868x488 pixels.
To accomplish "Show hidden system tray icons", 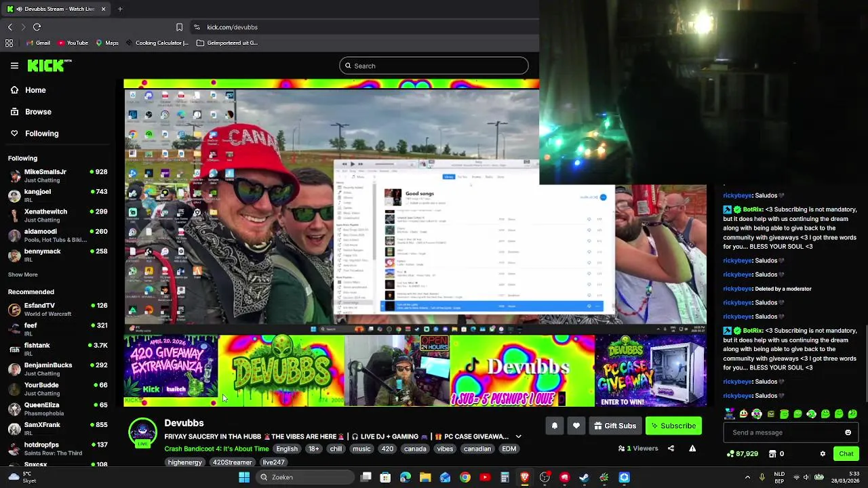I will (747, 477).
